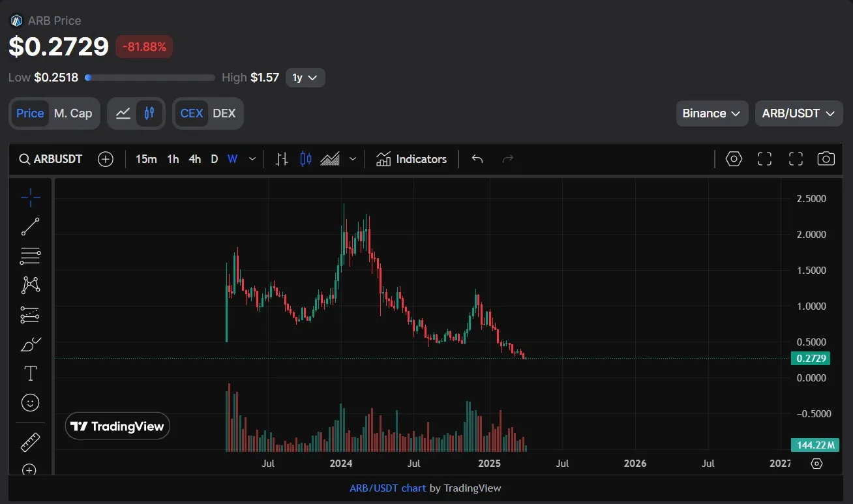
Task: Open the ARB/USDT chart link
Action: point(387,488)
